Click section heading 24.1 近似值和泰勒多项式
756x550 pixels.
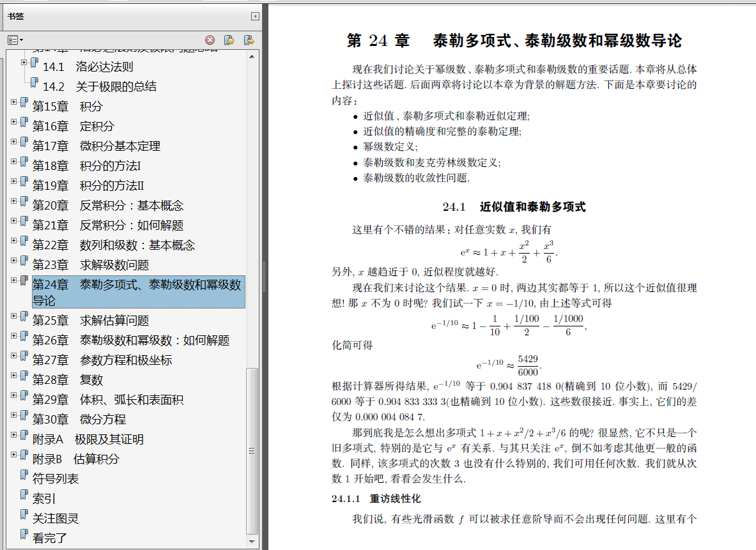514,207
